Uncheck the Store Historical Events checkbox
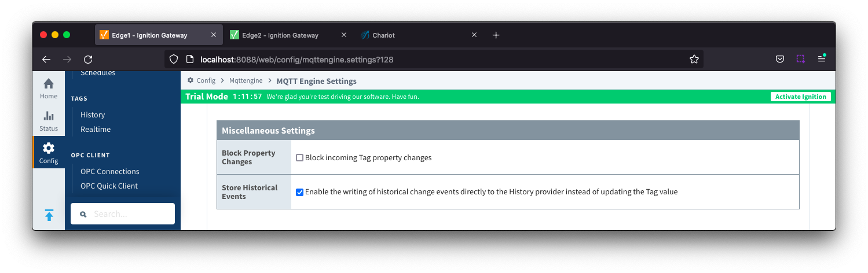 point(299,192)
